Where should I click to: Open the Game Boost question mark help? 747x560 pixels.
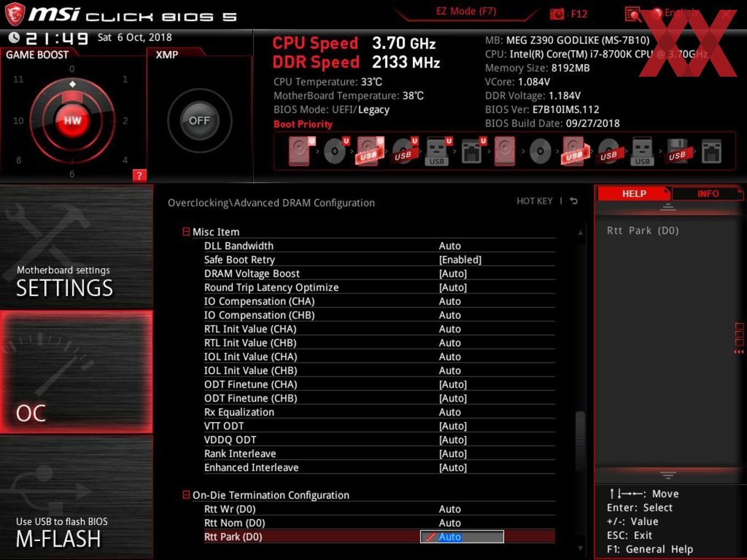click(x=140, y=176)
